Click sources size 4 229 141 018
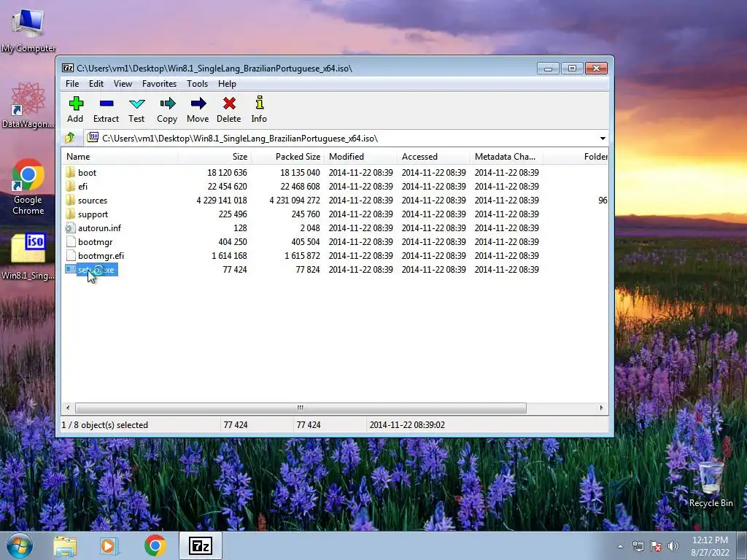The height and width of the screenshot is (560, 747). 222,200
